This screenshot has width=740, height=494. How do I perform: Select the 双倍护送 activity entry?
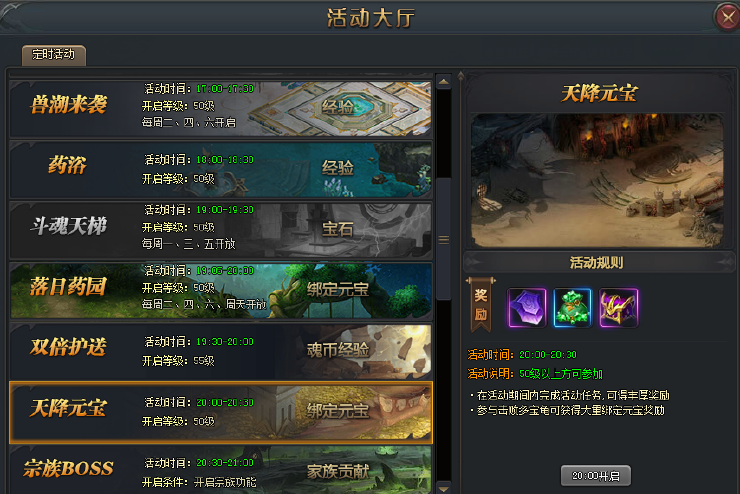220,351
